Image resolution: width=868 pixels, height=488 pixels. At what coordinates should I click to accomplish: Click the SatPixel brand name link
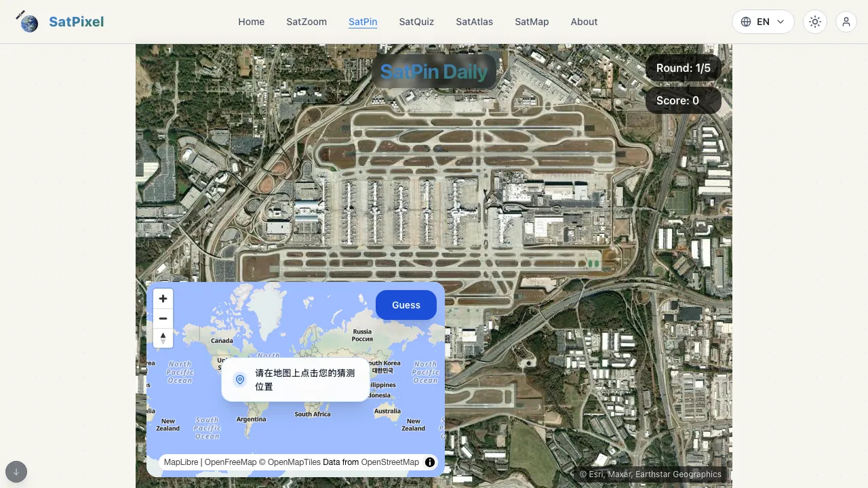pos(77,22)
